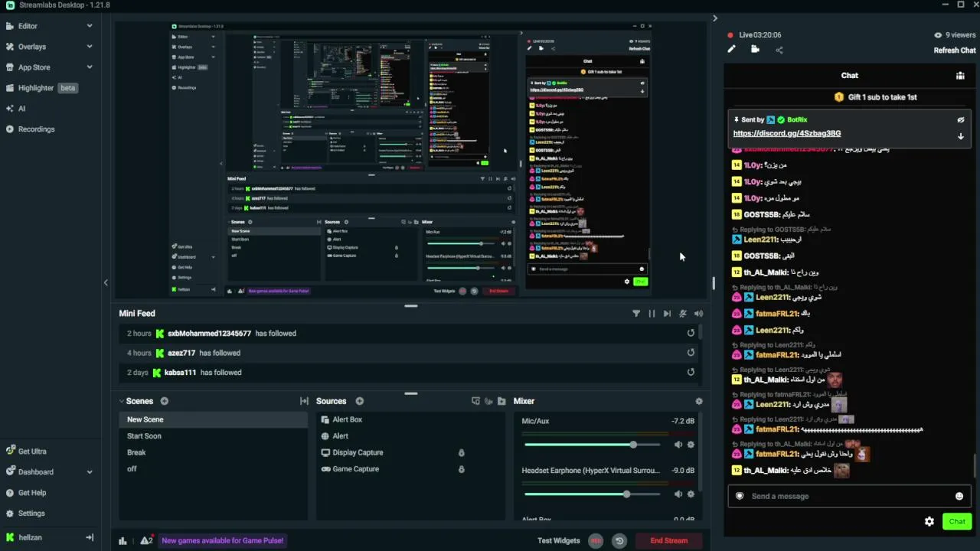Open Mic/Aux source settings gear

tap(691, 445)
